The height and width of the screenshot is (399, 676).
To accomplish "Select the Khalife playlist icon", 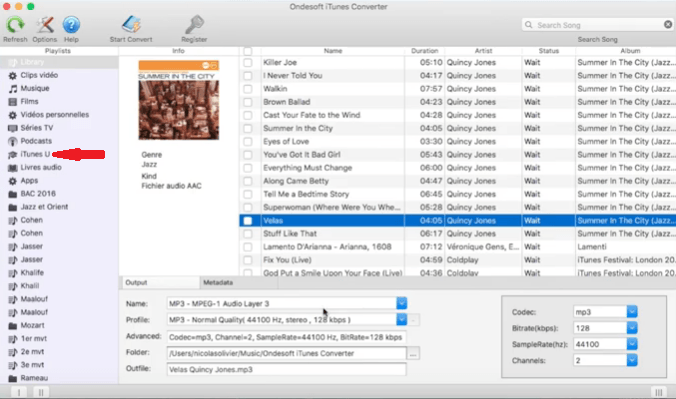I will point(13,273).
